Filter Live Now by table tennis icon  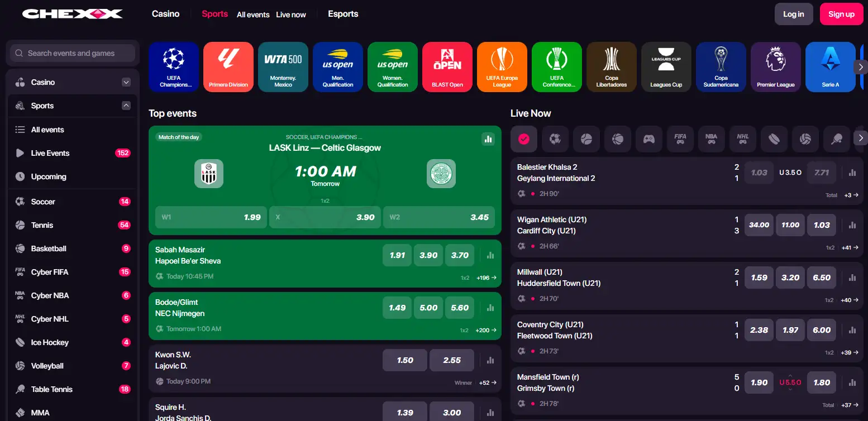coord(837,139)
